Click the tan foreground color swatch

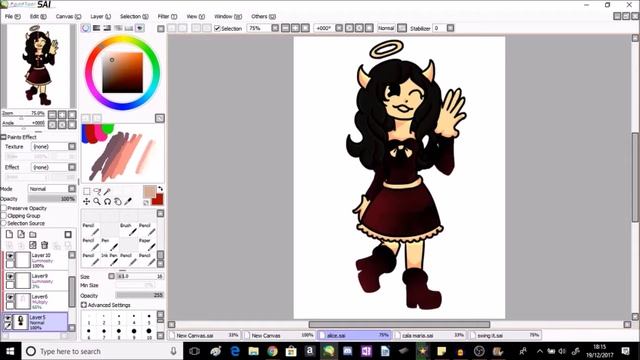tap(149, 192)
